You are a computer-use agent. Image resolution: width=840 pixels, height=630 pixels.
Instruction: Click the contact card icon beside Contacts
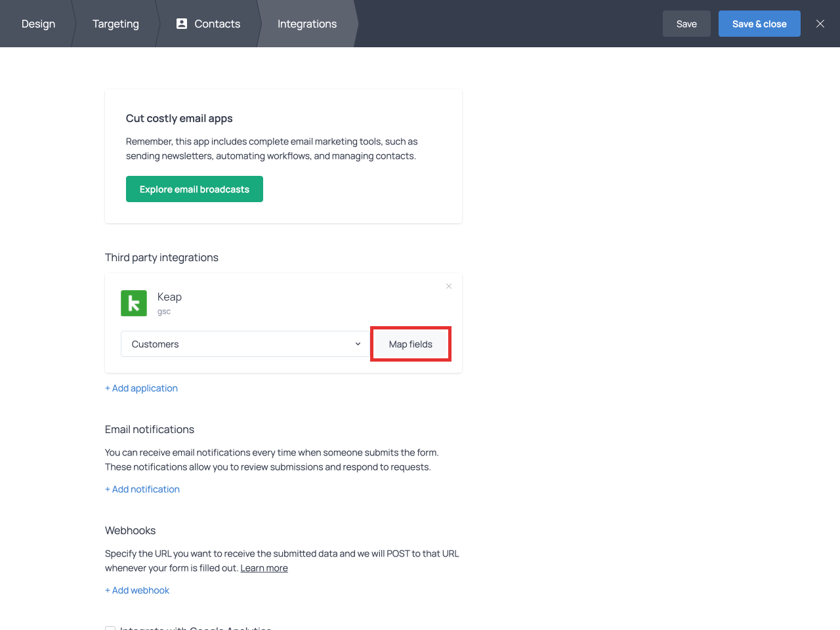click(182, 24)
